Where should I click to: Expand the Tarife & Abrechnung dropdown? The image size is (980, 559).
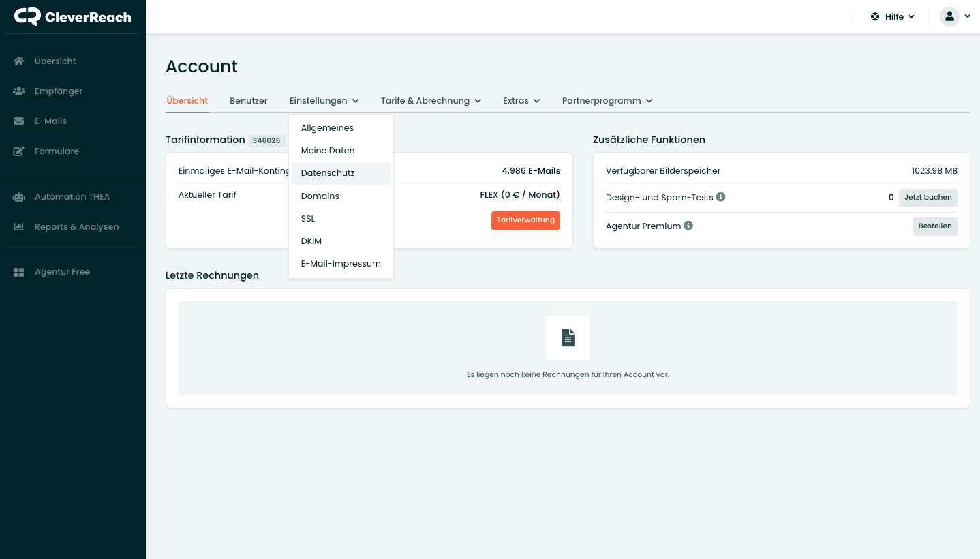pos(431,101)
